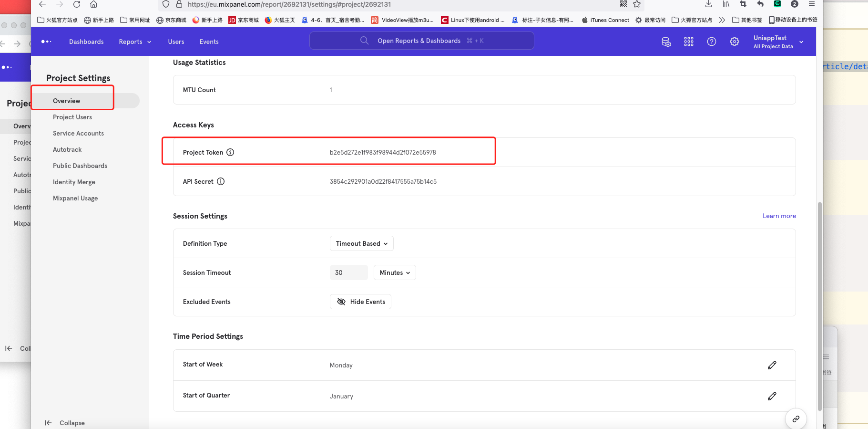Click the Project Token info icon
868x429 pixels.
pos(230,152)
